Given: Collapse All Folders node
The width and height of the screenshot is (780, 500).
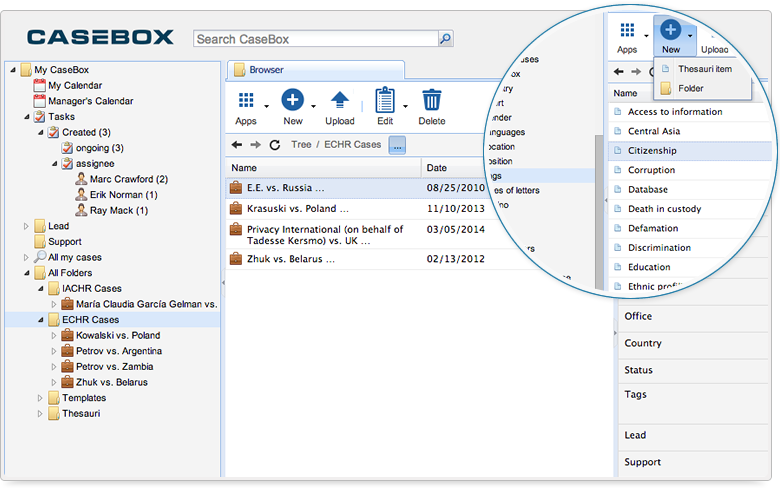Looking at the screenshot, I should pyautogui.click(x=27, y=273).
